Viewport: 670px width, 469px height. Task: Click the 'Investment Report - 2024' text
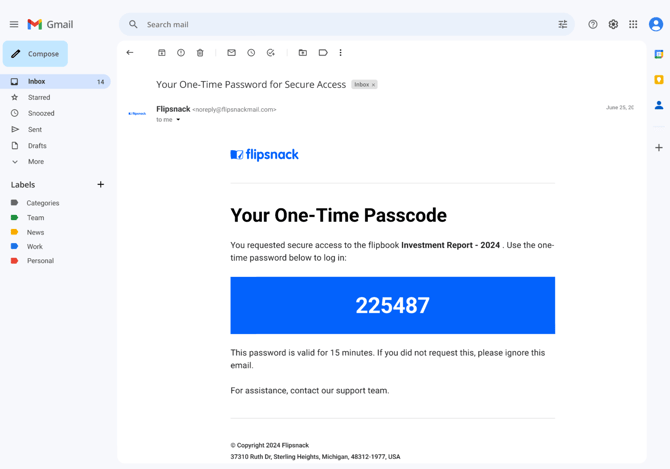450,245
